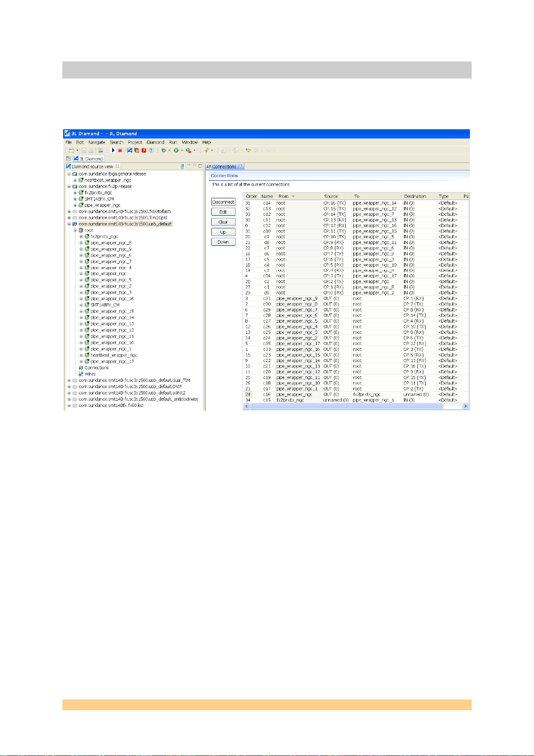Click the Clear button
This screenshot has height=756, width=534.
click(x=223, y=222)
